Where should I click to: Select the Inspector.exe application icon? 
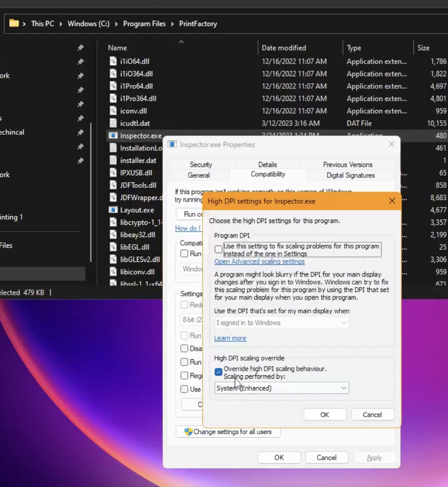tap(113, 136)
